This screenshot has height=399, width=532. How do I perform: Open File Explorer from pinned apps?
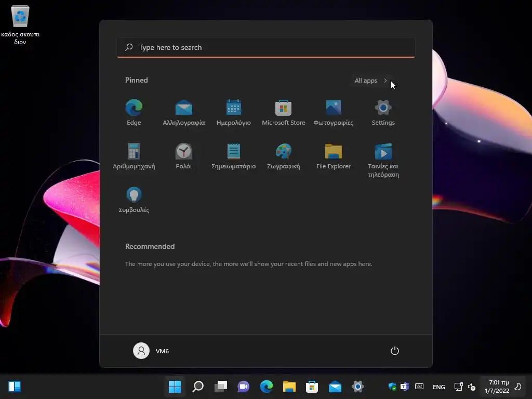click(x=333, y=156)
